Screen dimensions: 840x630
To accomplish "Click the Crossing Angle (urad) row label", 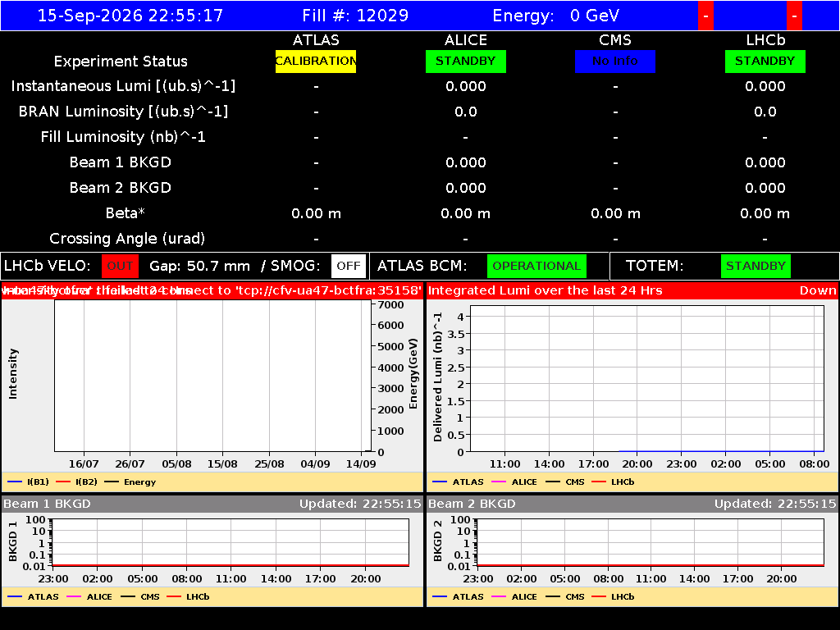I will coord(127,239).
